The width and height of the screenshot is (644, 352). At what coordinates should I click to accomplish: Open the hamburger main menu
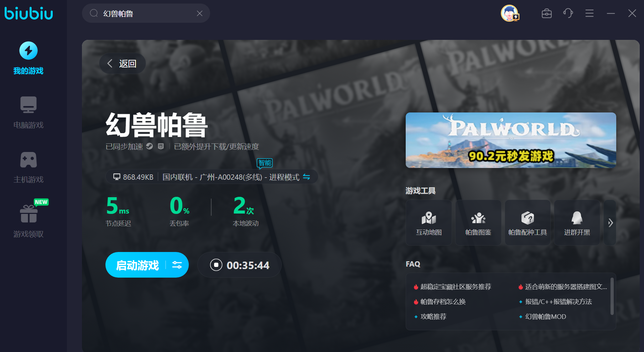[x=589, y=14]
